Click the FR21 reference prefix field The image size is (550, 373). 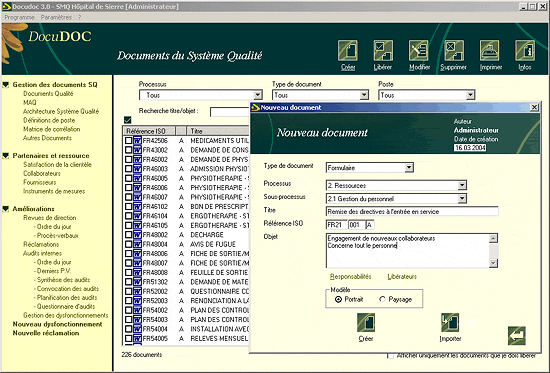coord(336,225)
